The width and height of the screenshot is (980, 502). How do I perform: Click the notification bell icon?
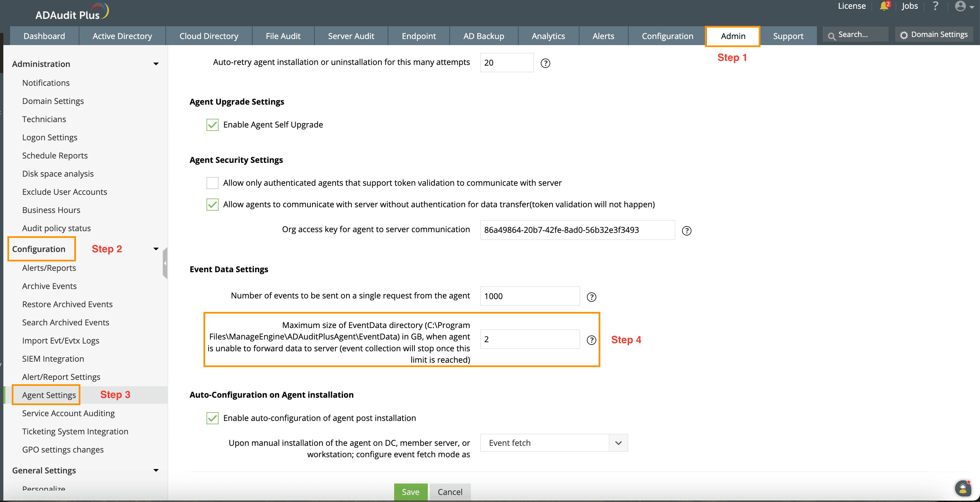[x=884, y=6]
